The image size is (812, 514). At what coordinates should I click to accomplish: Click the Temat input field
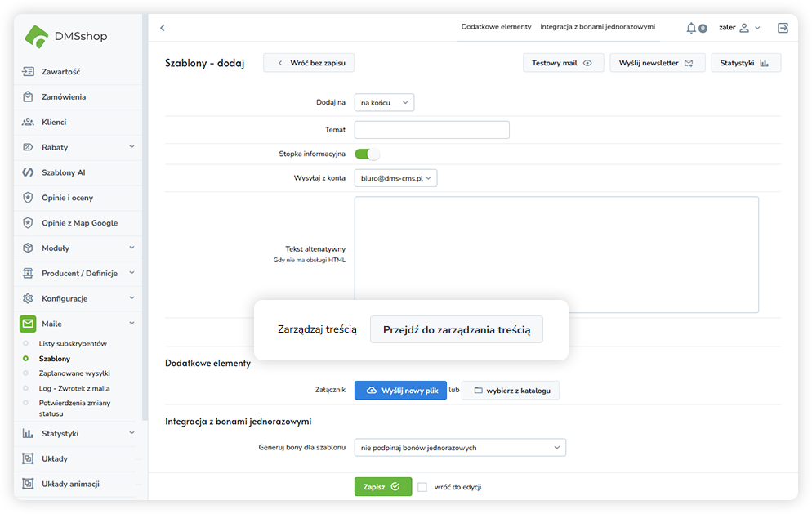pyautogui.click(x=431, y=130)
